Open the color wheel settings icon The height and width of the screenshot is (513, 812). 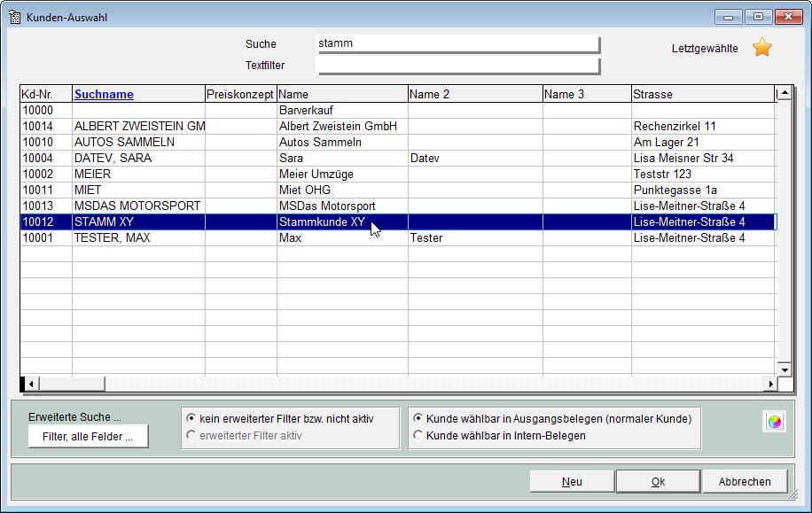click(x=775, y=422)
